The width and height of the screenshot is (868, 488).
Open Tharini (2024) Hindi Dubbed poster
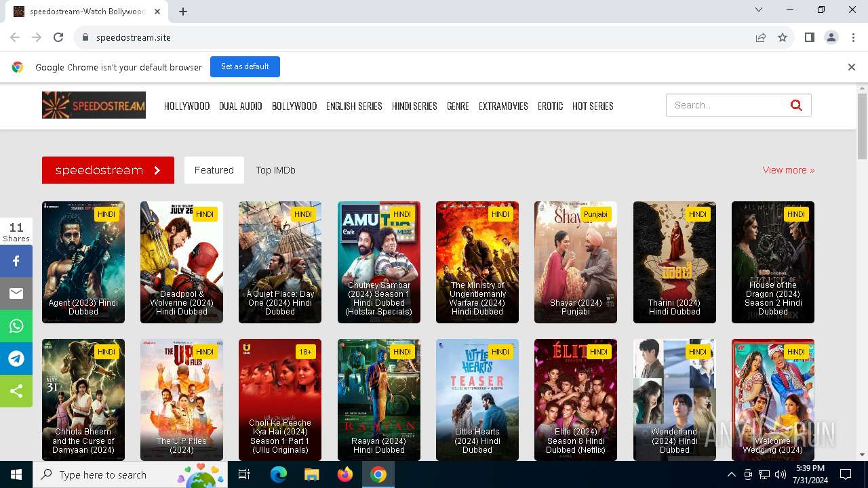675,262
